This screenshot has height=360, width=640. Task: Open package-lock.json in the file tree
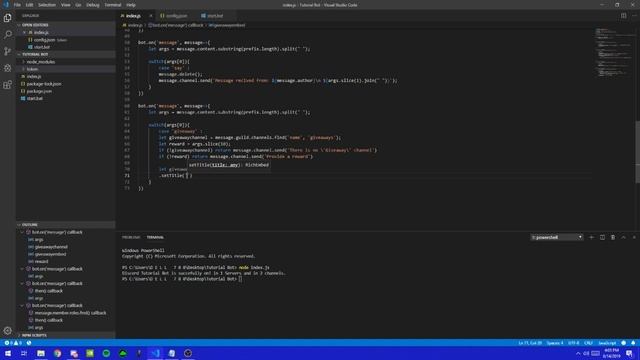[44, 84]
